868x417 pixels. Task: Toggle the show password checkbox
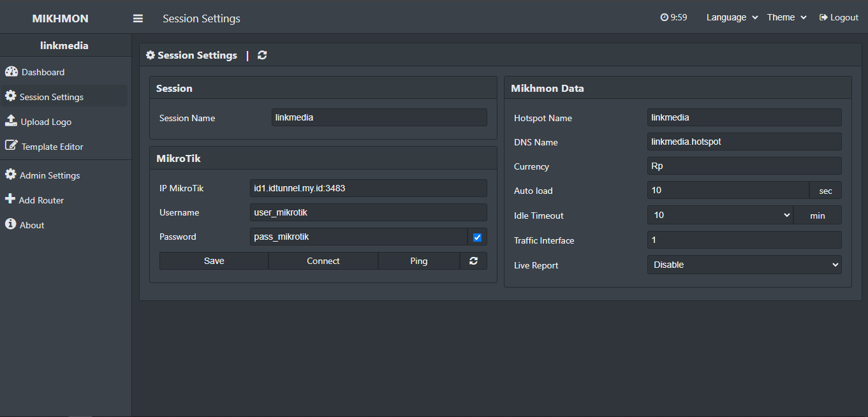[x=477, y=237]
